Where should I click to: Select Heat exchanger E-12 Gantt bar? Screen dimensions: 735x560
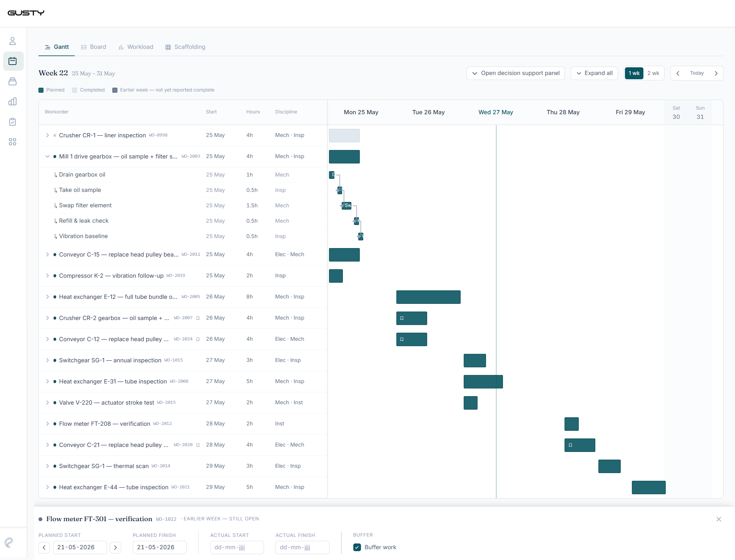pyautogui.click(x=428, y=297)
